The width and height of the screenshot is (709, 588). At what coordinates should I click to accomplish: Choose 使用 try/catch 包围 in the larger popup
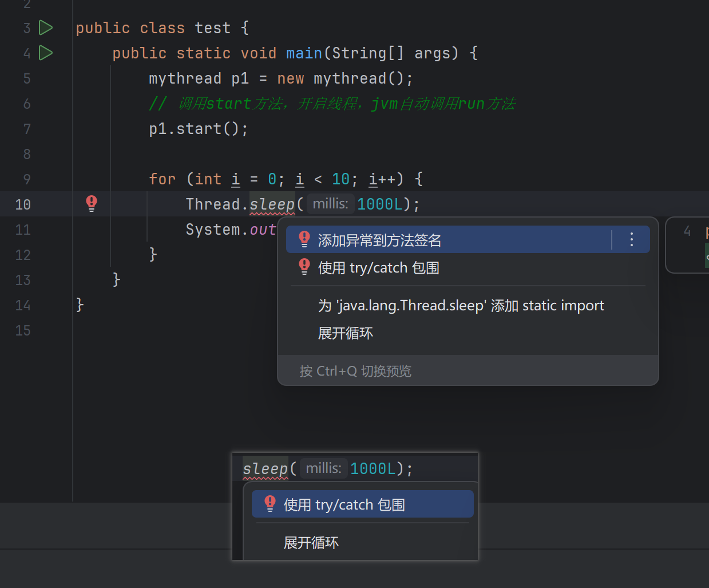click(x=378, y=268)
